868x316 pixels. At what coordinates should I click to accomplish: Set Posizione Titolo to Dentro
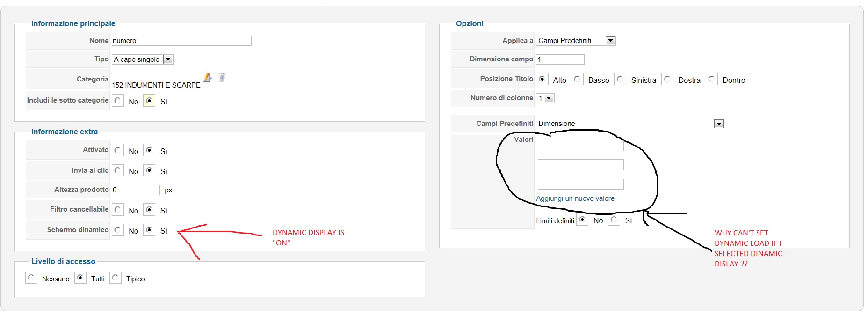pos(712,79)
